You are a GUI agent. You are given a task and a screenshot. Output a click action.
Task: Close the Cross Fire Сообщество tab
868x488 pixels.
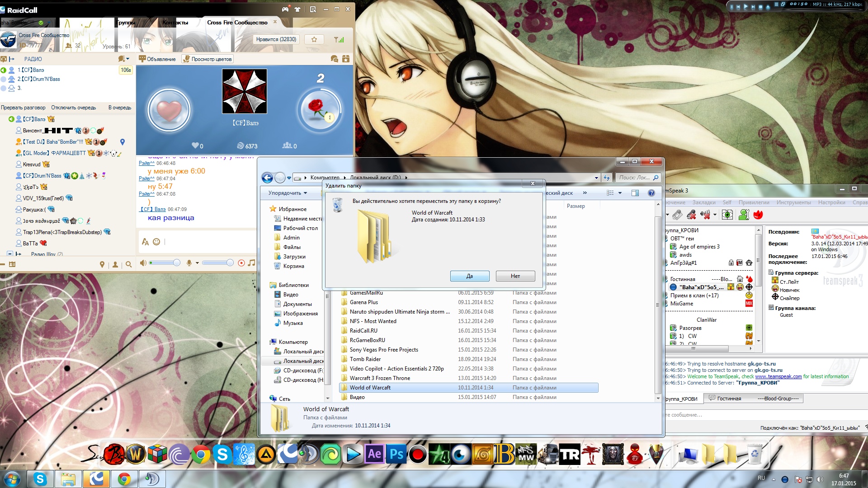[274, 21]
